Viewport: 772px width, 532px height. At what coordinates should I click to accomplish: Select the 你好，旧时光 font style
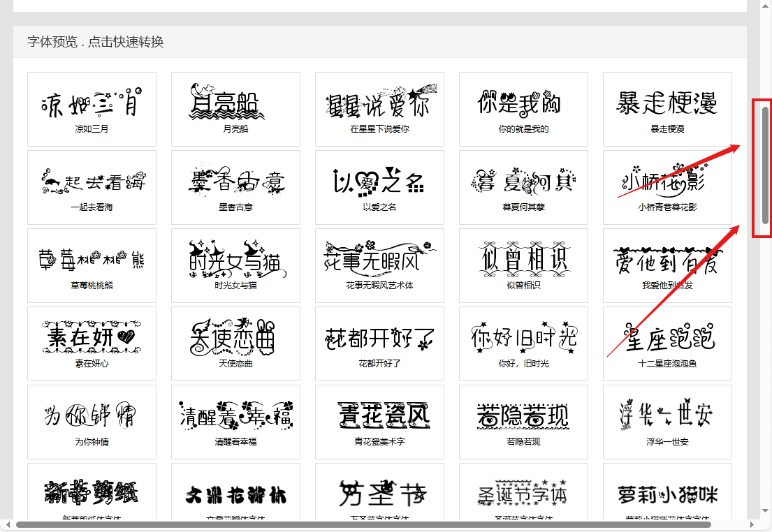click(523, 344)
